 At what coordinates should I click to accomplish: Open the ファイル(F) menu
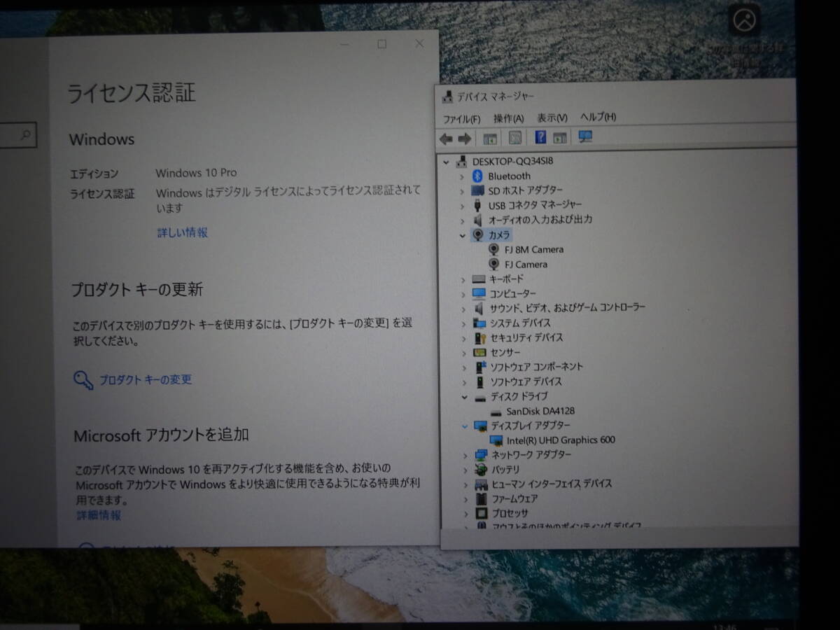461,118
